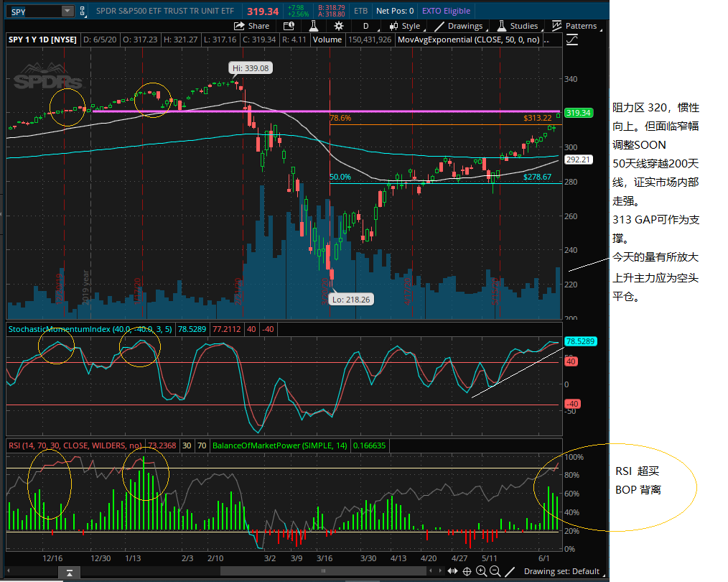The width and height of the screenshot is (728, 582).
Task: Open the level II news info icon
Action: pos(289,26)
